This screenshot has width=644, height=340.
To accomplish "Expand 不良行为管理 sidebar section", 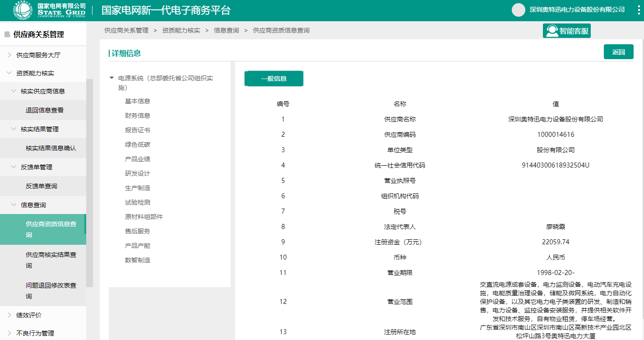I will [x=9, y=333].
